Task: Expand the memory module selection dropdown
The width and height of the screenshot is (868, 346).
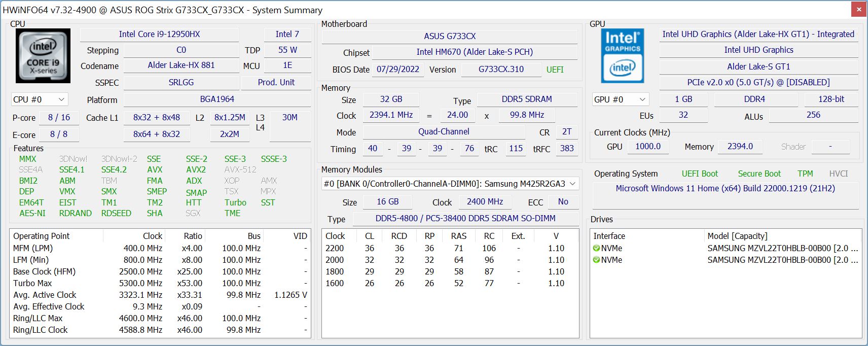Action: tap(450, 184)
